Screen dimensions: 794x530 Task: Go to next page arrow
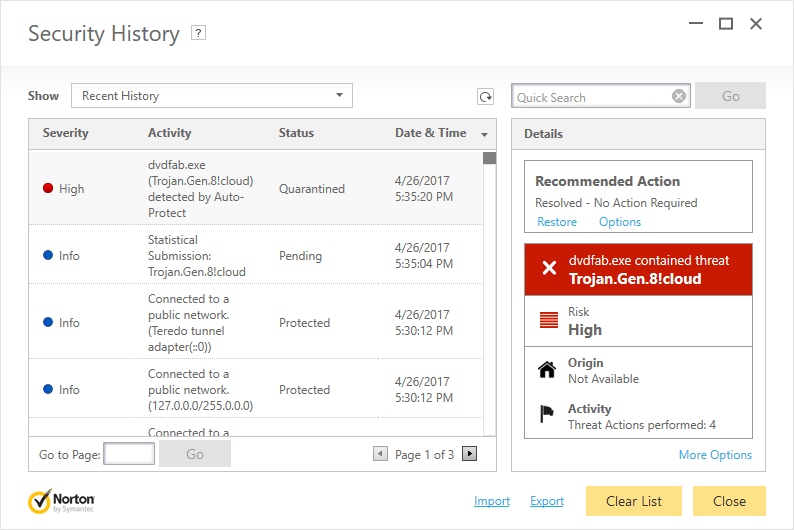point(469,454)
